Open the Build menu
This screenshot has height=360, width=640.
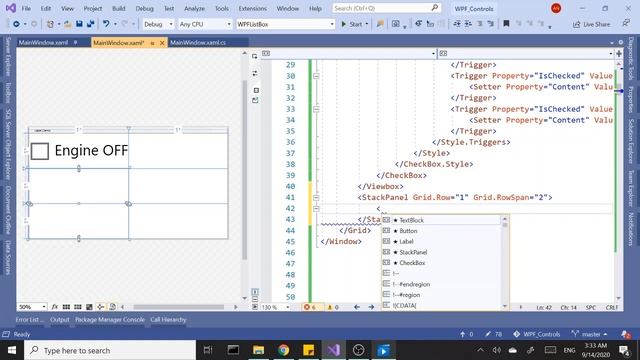119,8
